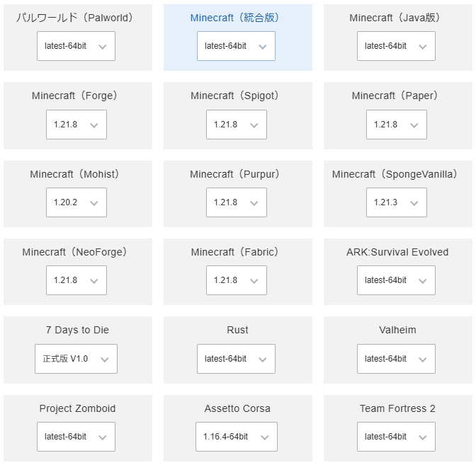Open the SpongeVanilla 1.21.3 dropdown
Screen dimensions: 476x465
(396, 202)
